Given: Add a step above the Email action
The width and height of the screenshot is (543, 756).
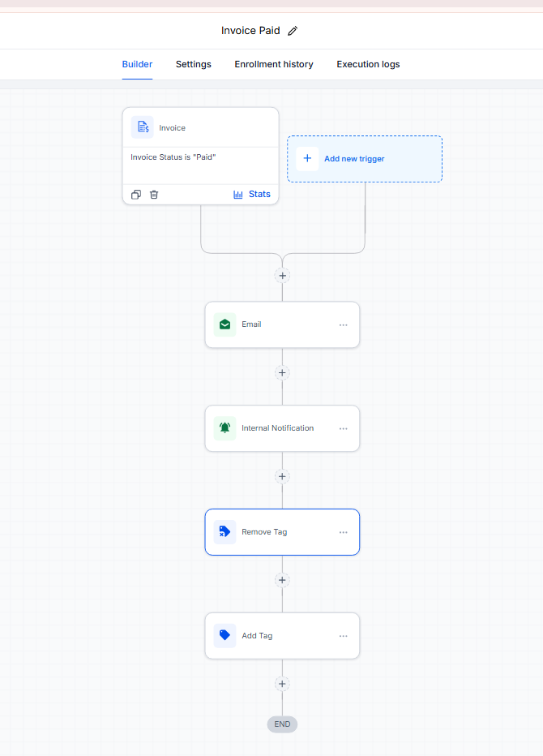Looking at the screenshot, I should click(x=282, y=276).
